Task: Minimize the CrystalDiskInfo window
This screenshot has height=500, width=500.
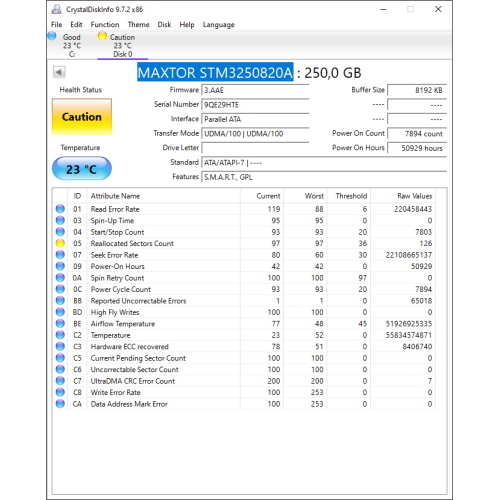Action: (x=383, y=9)
